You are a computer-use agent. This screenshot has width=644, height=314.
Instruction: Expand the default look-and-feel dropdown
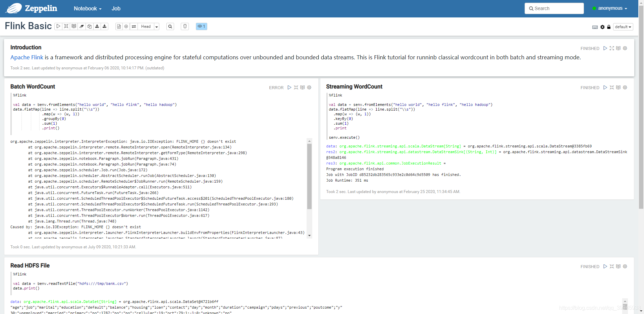pos(623,27)
